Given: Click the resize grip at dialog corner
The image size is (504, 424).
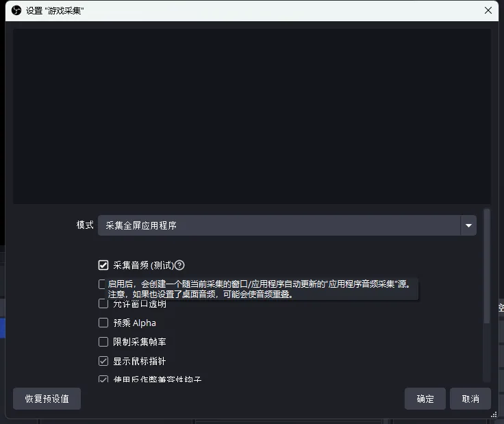Looking at the screenshot, I should [x=494, y=414].
